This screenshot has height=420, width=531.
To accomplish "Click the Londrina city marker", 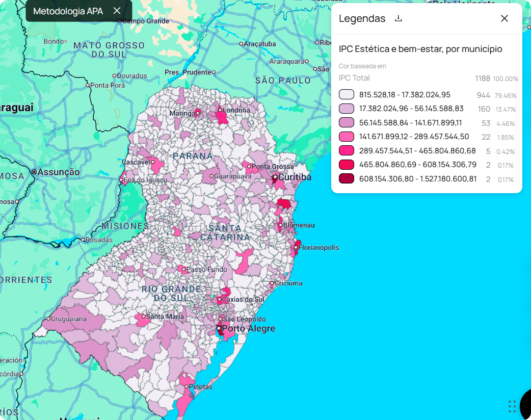I will 220,110.
